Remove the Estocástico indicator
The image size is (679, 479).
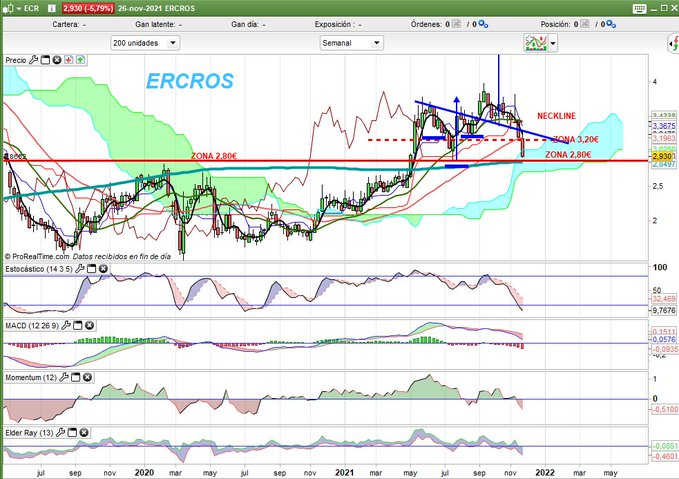[x=103, y=269]
